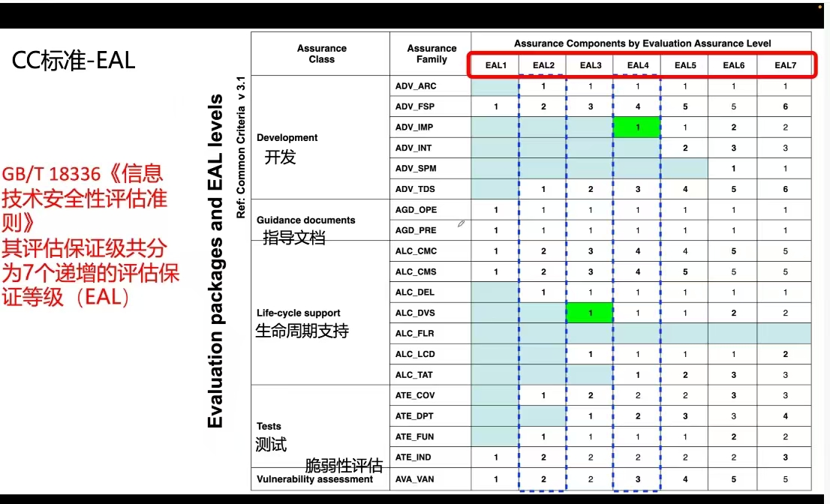The width and height of the screenshot is (830, 504).
Task: Click the green highlighted cell in ALC_DVS row
Action: click(590, 313)
